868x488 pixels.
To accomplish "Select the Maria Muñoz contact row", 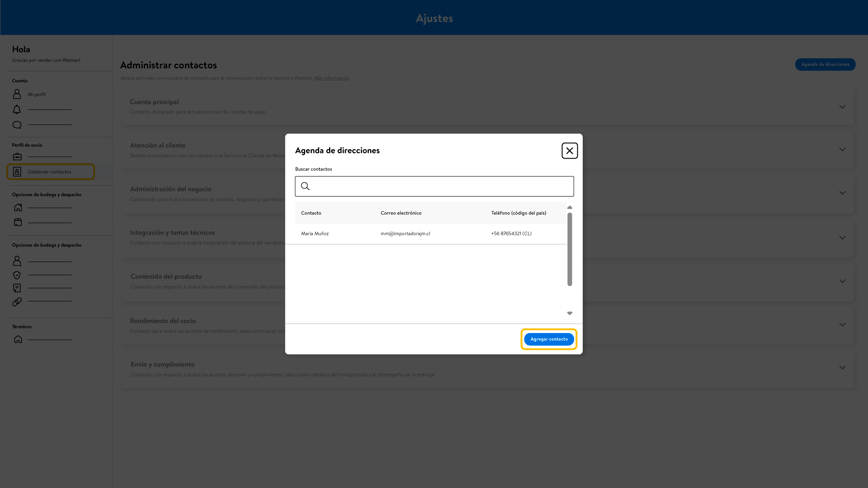I will point(429,234).
